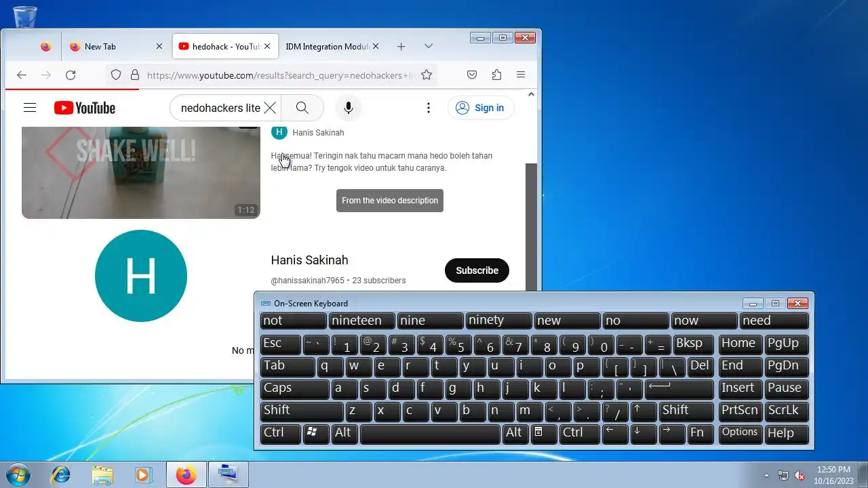Open a new Firefox tab with plus
Screen dimensions: 868x488
coord(401,47)
